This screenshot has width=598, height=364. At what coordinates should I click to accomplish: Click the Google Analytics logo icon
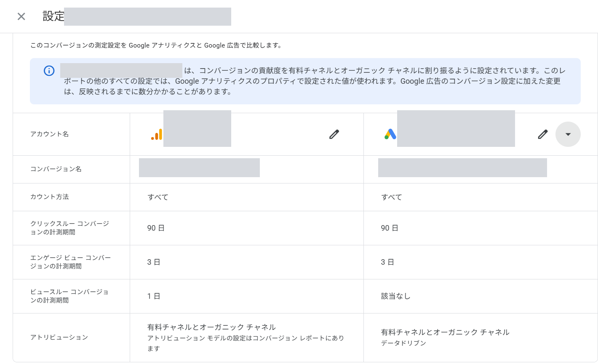tap(157, 134)
